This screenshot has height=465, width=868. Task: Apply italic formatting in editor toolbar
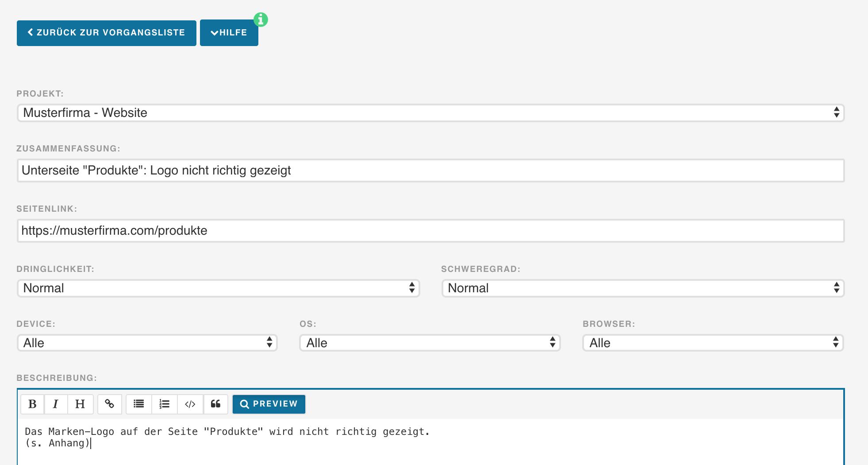point(56,404)
